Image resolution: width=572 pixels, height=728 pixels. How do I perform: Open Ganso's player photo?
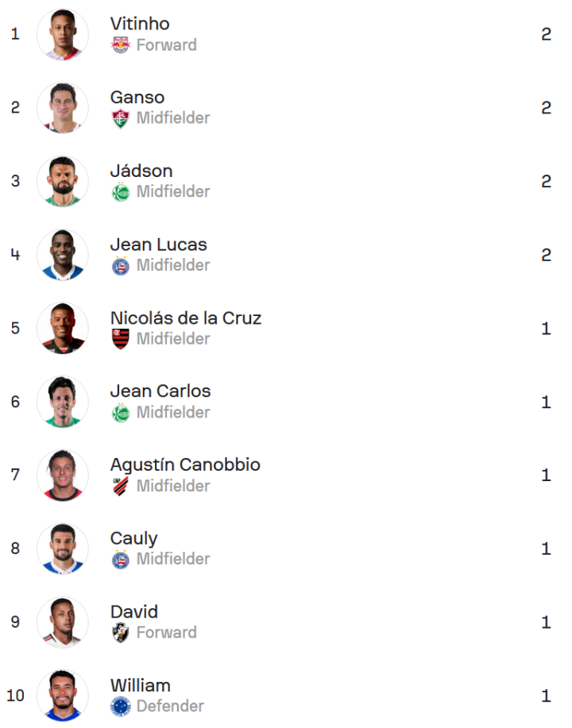click(x=63, y=108)
